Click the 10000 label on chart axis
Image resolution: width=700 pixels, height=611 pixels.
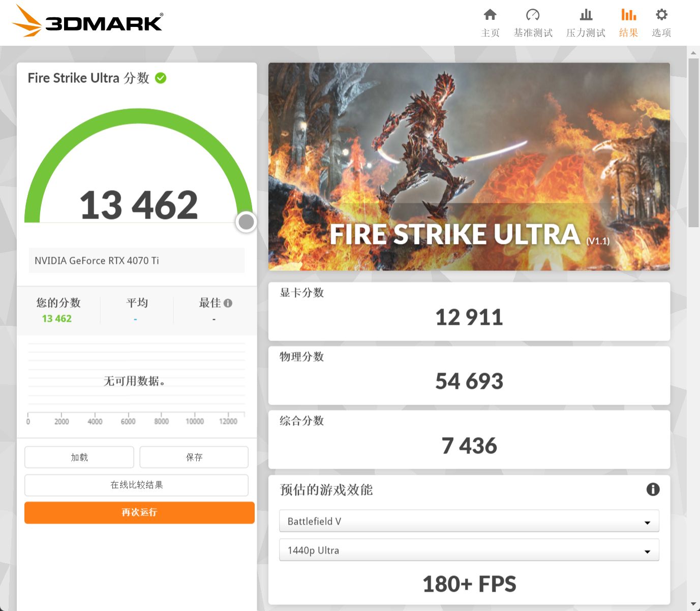click(195, 421)
